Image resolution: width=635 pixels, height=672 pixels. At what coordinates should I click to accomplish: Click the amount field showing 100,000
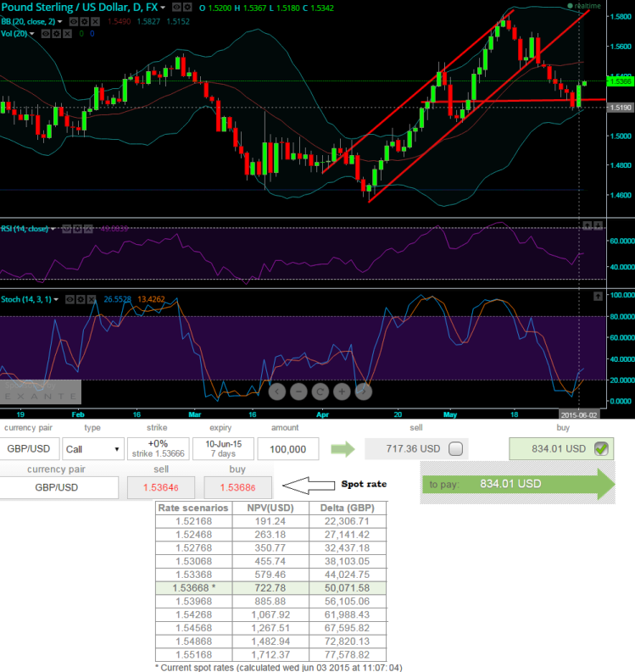288,449
